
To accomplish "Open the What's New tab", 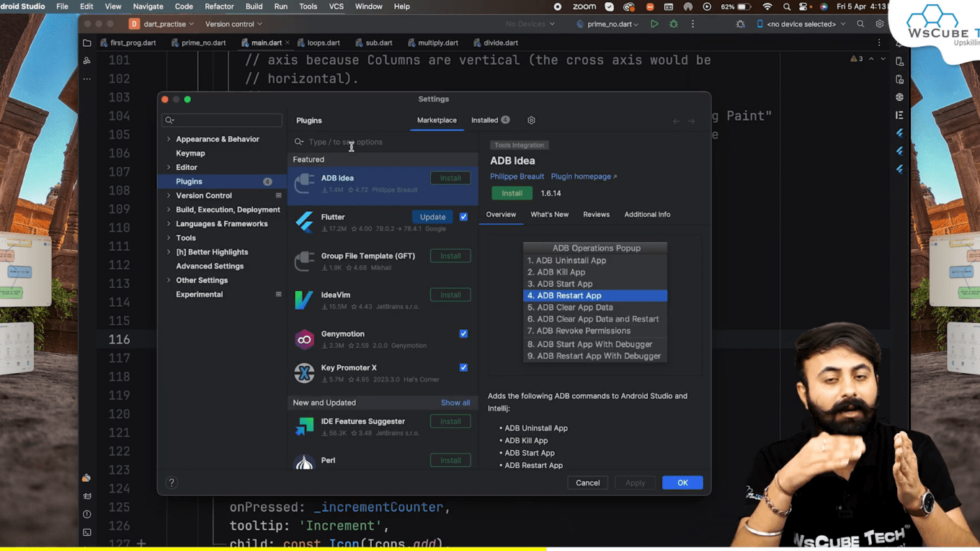I will (549, 215).
